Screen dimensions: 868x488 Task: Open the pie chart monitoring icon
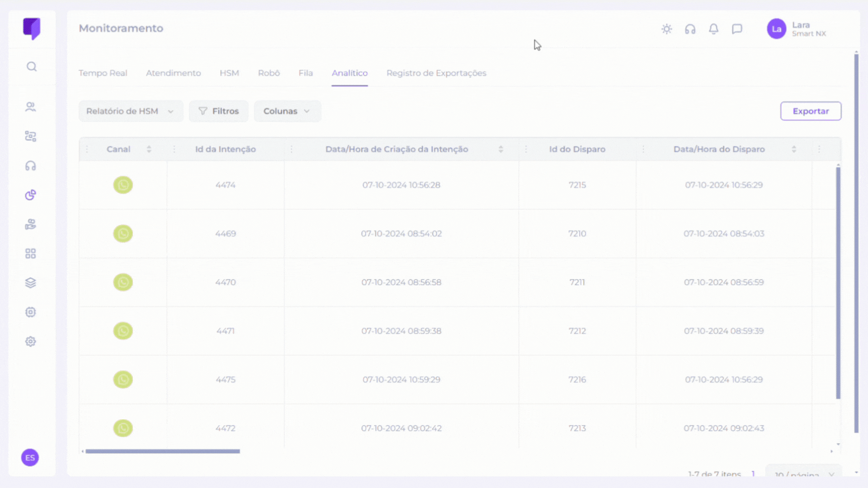[x=30, y=195]
